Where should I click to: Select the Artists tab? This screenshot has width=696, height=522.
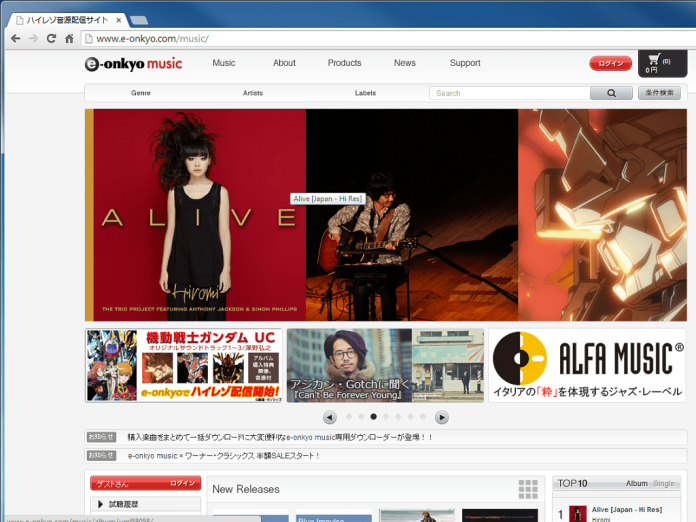click(253, 93)
